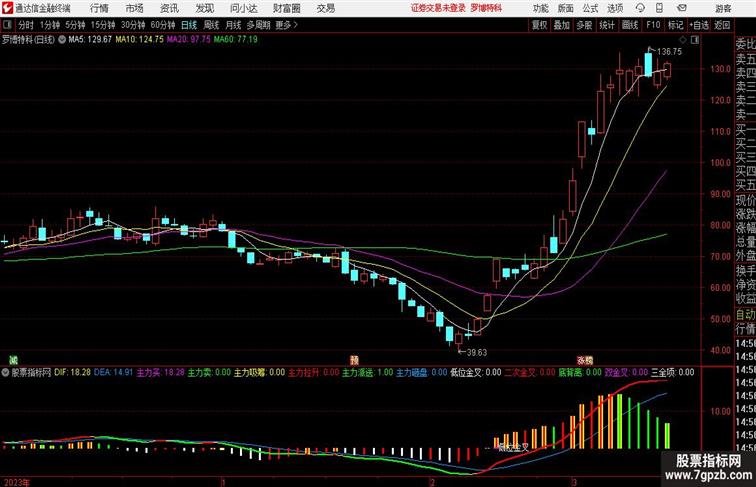The width and height of the screenshot is (756, 487).
Task: Click the 返回 back button
Action: point(722,25)
